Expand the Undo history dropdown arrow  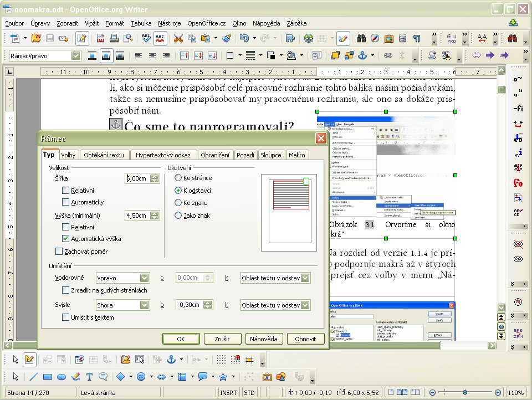coord(254,38)
